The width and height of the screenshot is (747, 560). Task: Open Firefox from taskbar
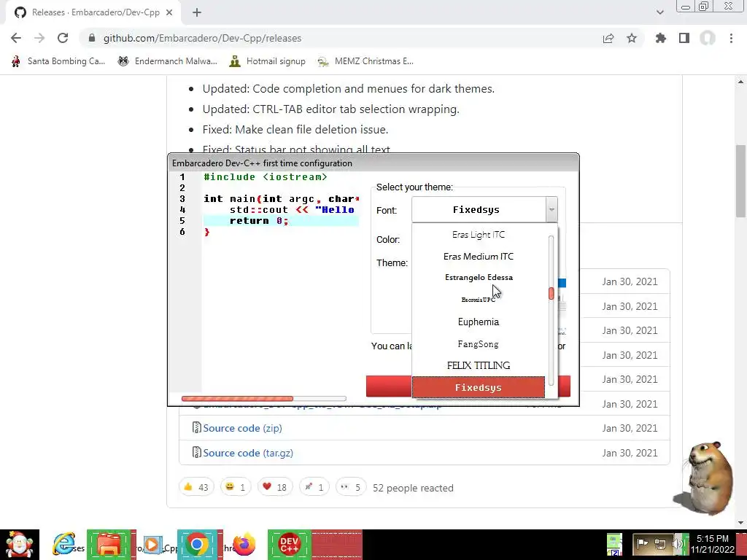click(244, 545)
